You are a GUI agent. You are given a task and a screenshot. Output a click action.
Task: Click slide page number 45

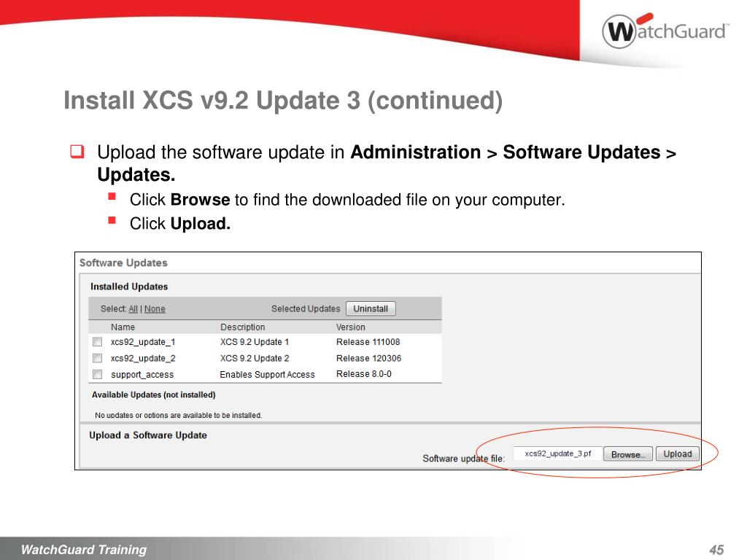tap(716, 550)
